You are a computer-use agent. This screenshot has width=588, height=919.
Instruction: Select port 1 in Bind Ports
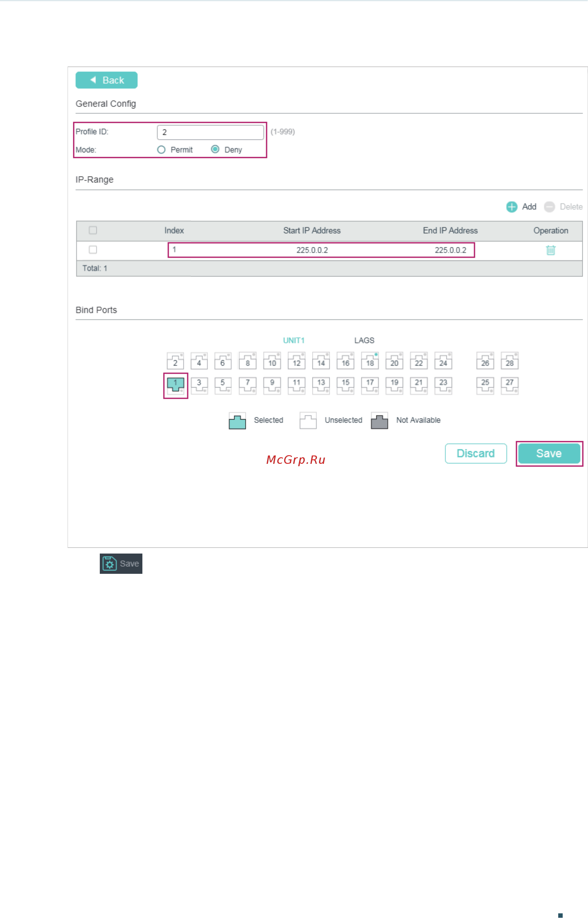tap(176, 385)
